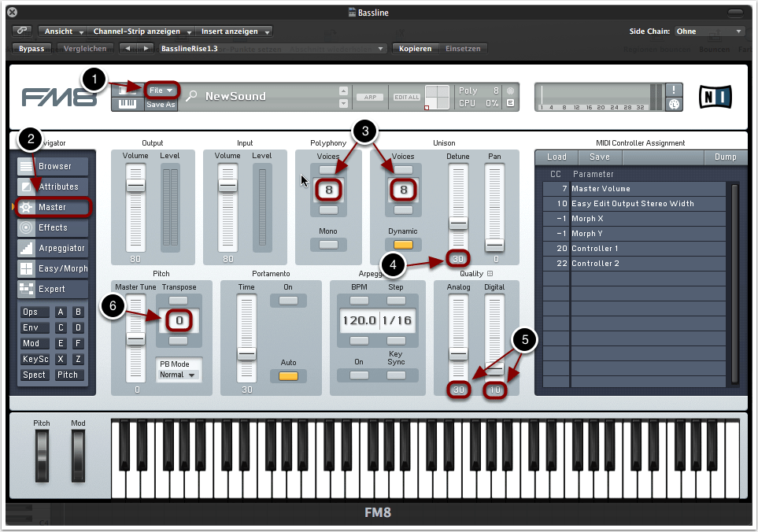Viewport: 758px width, 532px height.
Task: Select operator B button
Action: tap(78, 312)
